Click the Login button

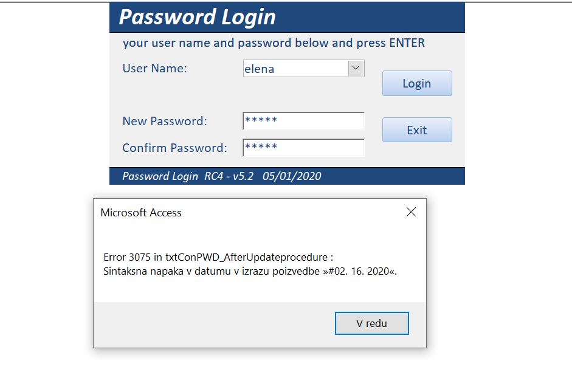417,83
